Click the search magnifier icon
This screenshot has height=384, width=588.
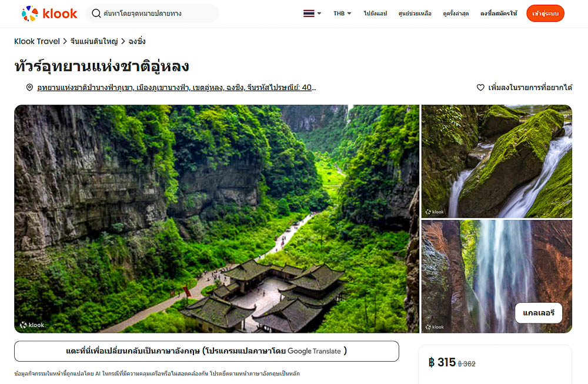(x=96, y=14)
